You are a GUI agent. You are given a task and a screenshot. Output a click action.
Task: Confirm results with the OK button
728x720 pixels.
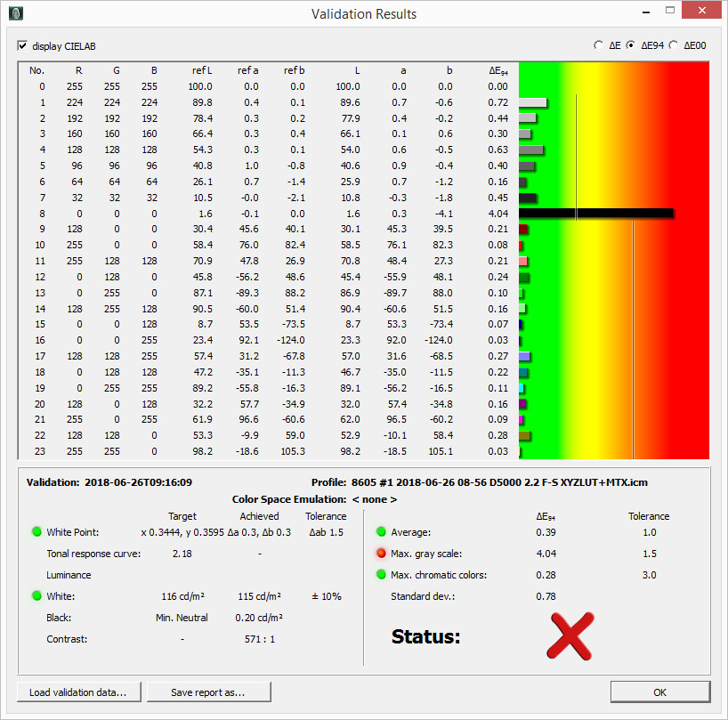[659, 692]
